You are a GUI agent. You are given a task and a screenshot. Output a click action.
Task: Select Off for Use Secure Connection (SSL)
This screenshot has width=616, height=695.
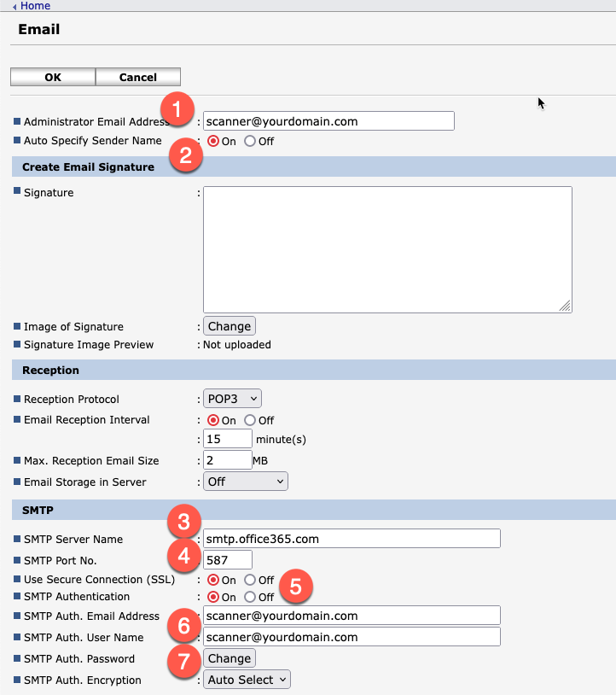(250, 580)
